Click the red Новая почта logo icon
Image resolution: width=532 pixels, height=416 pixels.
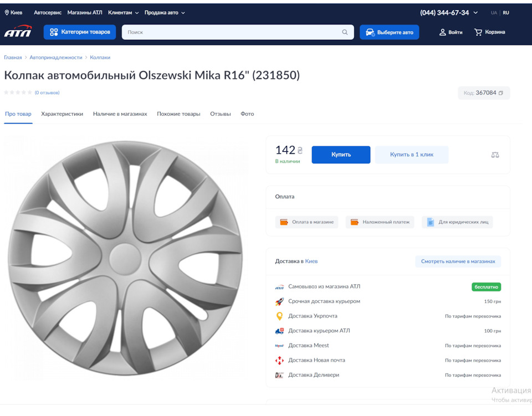click(279, 361)
